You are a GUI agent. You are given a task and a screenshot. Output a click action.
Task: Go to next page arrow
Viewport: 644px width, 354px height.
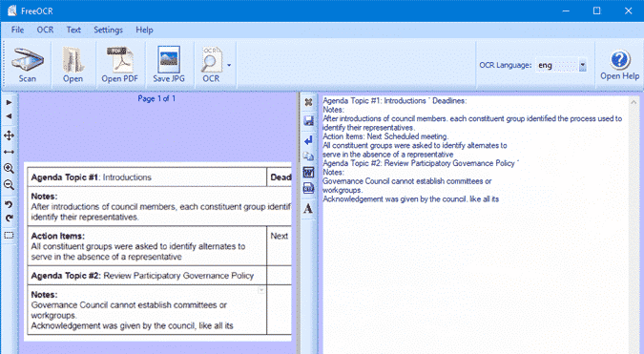click(x=9, y=102)
